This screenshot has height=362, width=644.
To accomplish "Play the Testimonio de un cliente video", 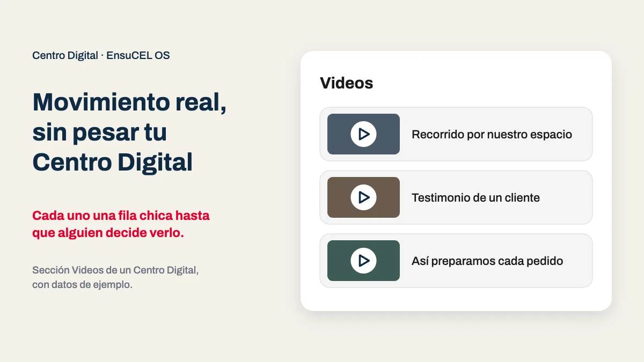I will pos(363,197).
